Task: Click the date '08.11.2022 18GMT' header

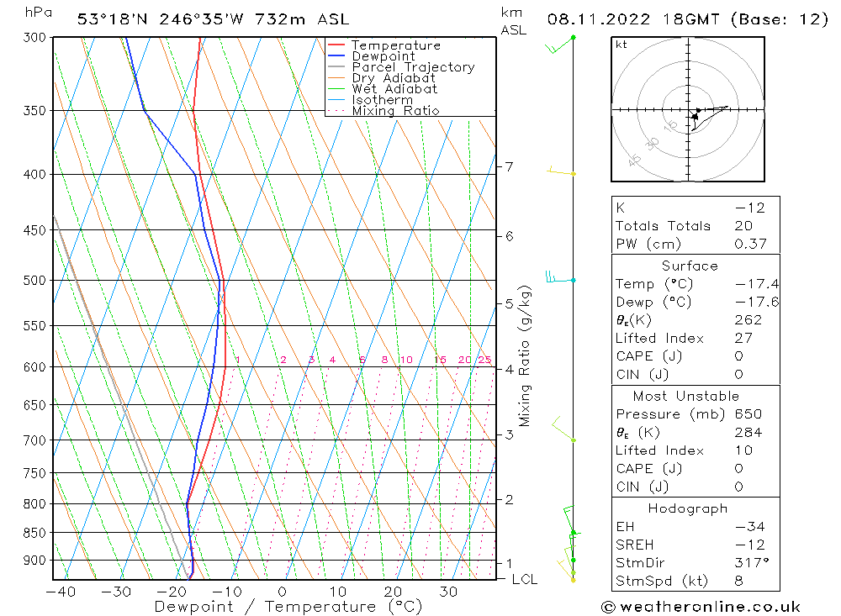Action: [x=633, y=20]
